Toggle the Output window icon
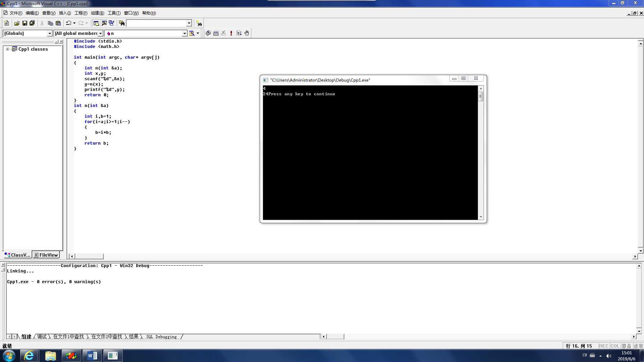 tap(104, 23)
